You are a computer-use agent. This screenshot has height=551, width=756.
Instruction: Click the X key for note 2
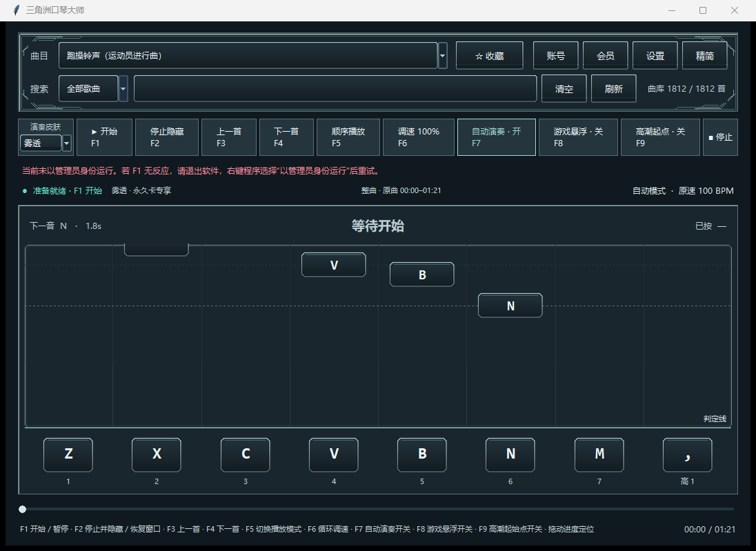tap(156, 454)
